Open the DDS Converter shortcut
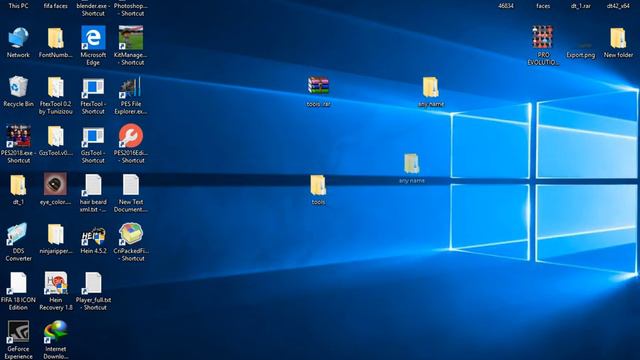Image resolution: width=640 pixels, height=360 pixels. (18, 234)
